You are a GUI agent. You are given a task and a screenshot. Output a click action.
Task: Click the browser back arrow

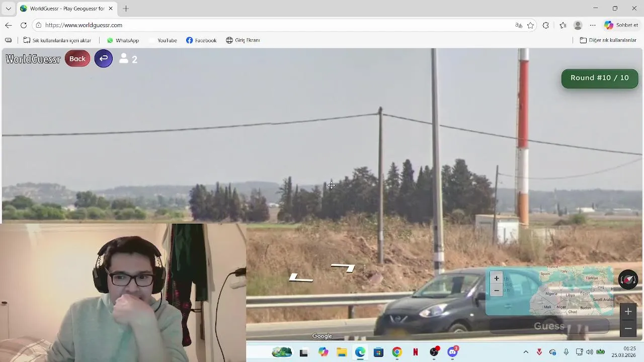click(x=9, y=25)
